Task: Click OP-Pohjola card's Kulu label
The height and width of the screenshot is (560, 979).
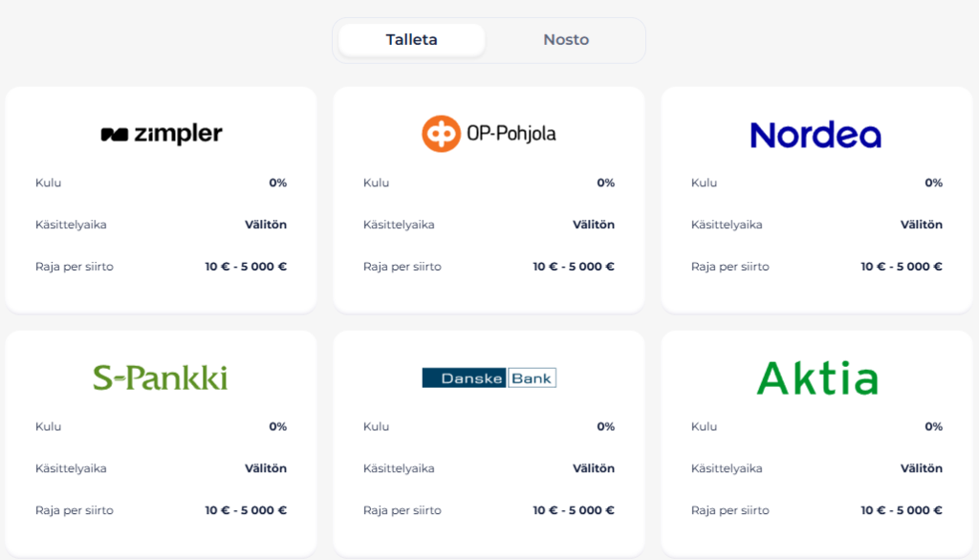Action: 376,183
